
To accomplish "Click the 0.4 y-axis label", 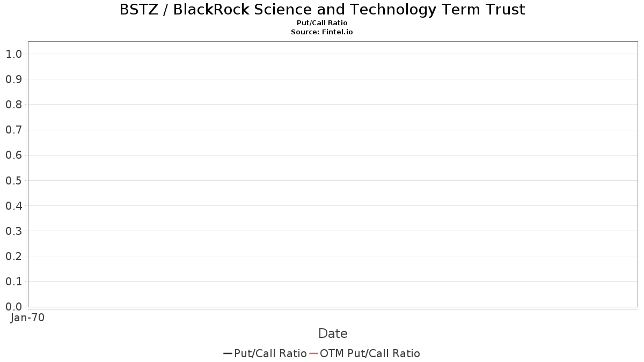I will [x=14, y=205].
